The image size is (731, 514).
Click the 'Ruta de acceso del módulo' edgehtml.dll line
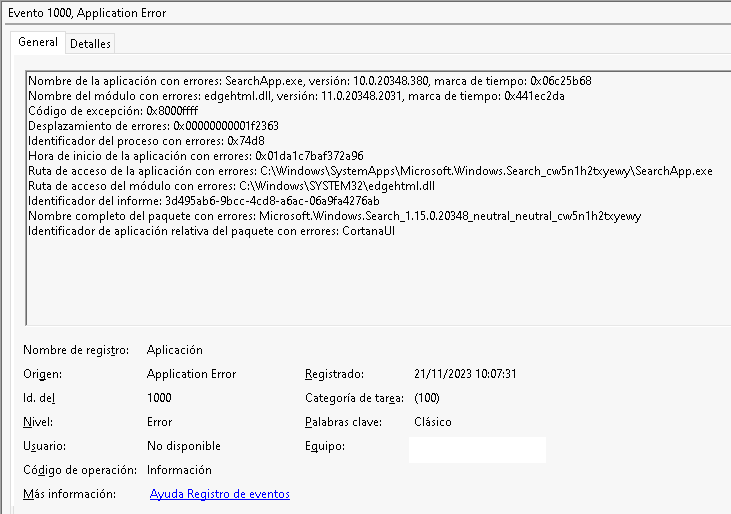231,186
